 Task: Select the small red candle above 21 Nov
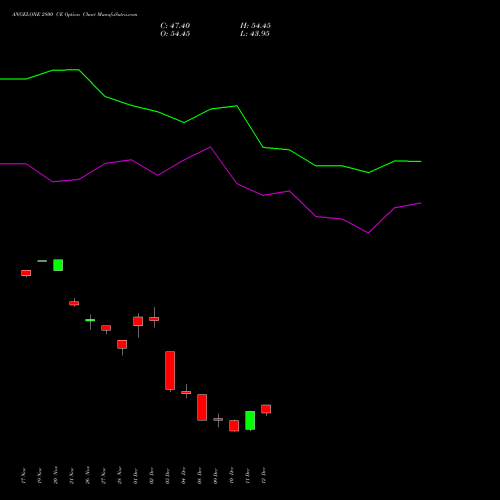tap(74, 303)
